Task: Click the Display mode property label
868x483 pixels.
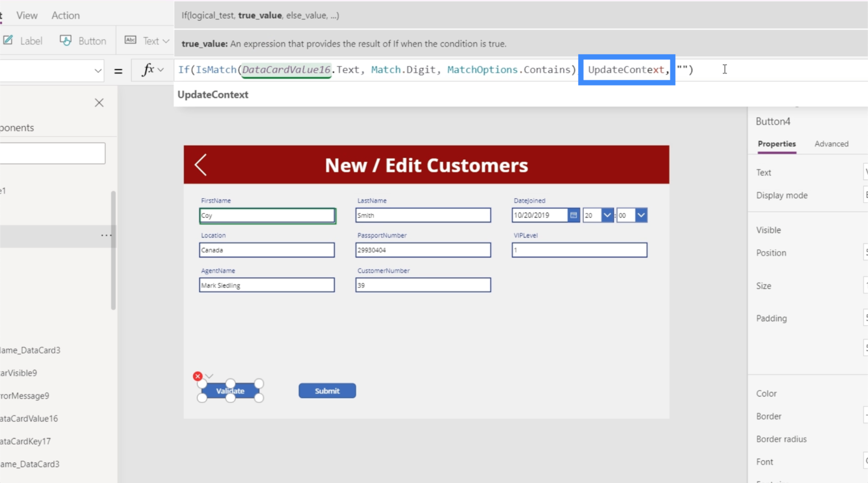Action: [782, 195]
